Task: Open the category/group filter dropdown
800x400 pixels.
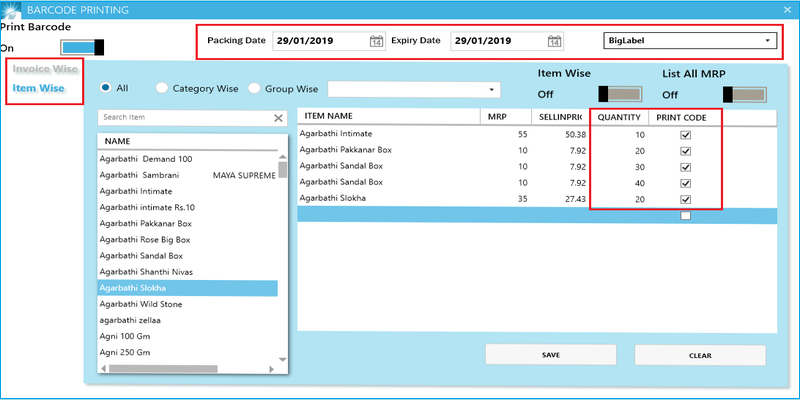Action: click(x=491, y=89)
